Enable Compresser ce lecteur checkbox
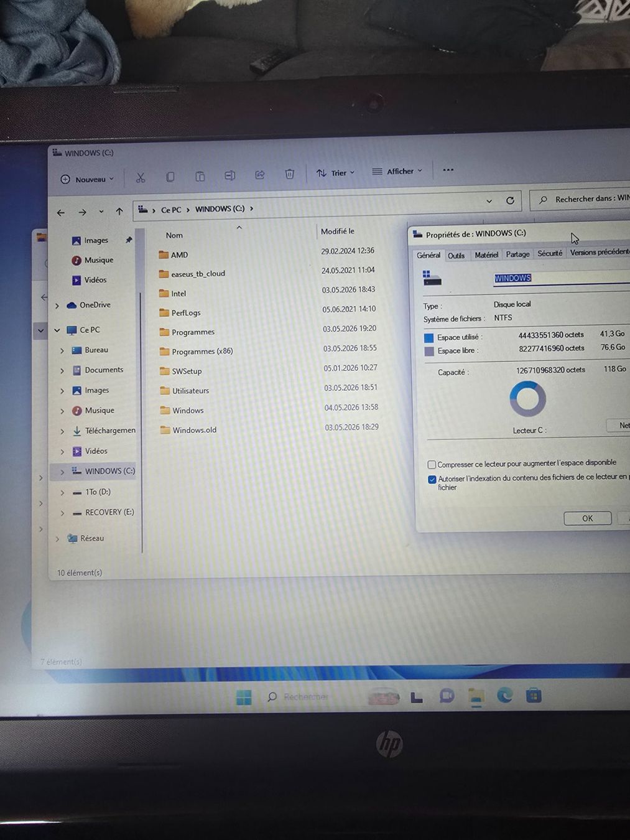Image resolution: width=630 pixels, height=840 pixels. coord(432,465)
